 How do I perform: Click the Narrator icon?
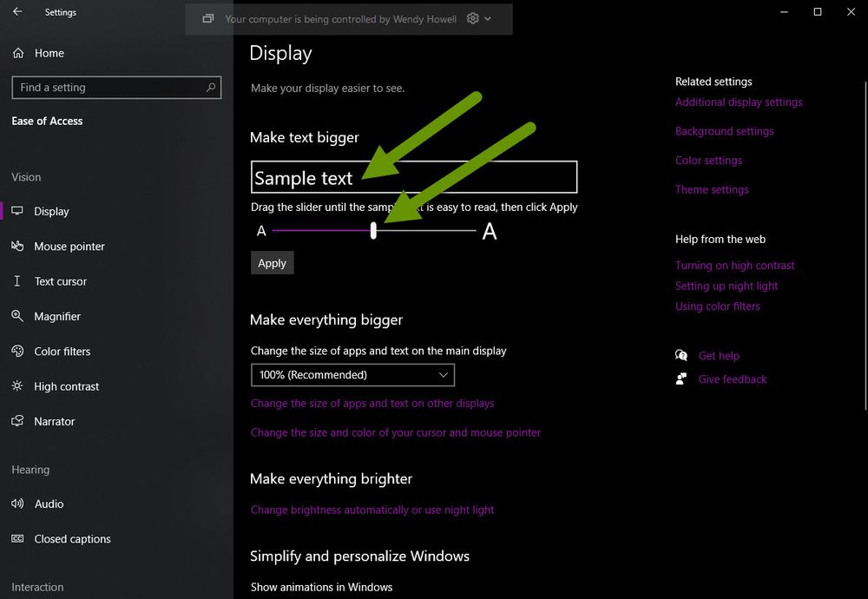16,421
